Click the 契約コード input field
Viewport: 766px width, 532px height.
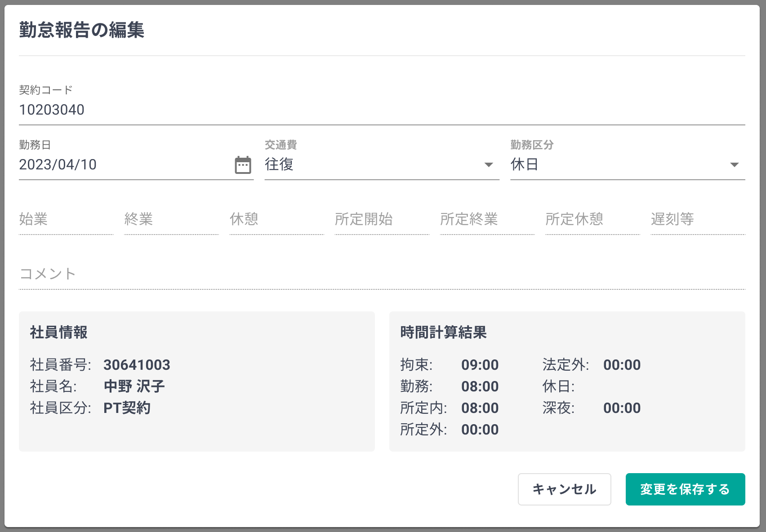pos(381,110)
